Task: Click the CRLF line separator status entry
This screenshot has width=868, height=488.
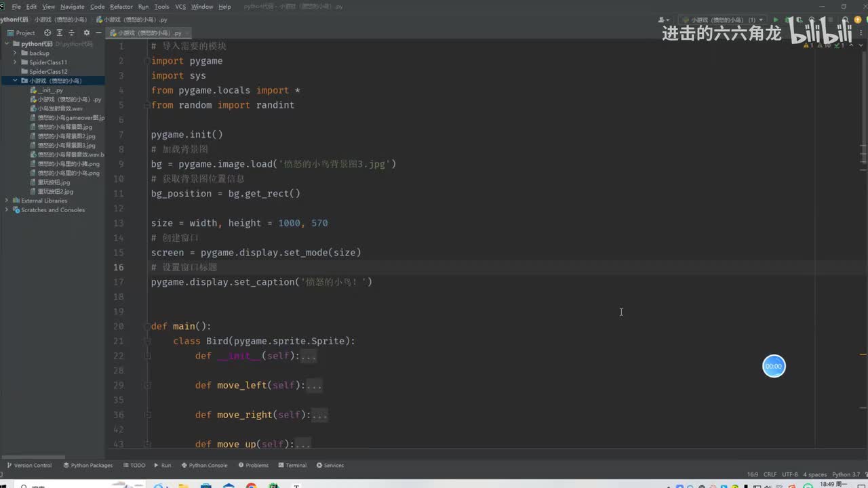Action: pos(770,474)
